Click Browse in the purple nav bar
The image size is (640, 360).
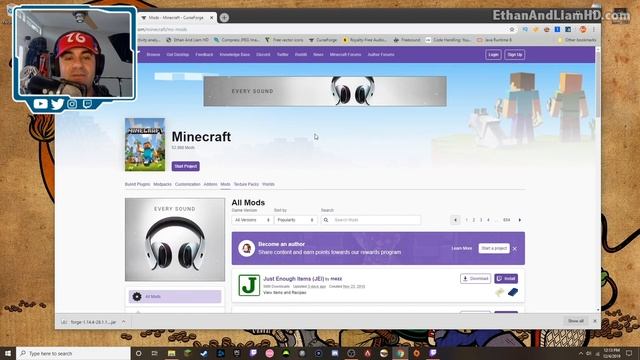click(153, 54)
